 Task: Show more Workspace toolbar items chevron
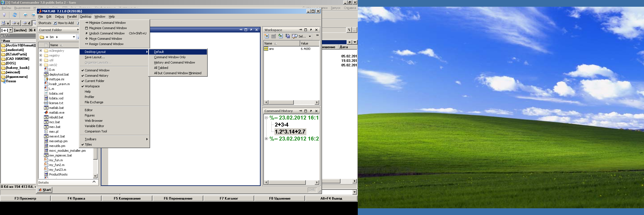[x=317, y=35]
